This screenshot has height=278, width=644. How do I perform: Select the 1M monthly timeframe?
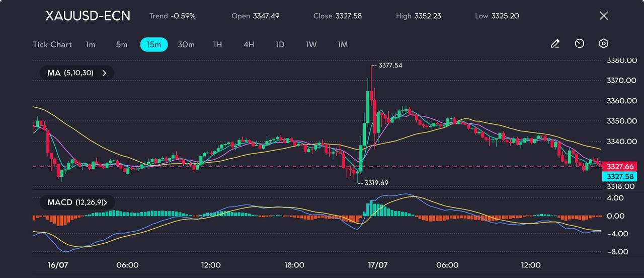(343, 45)
